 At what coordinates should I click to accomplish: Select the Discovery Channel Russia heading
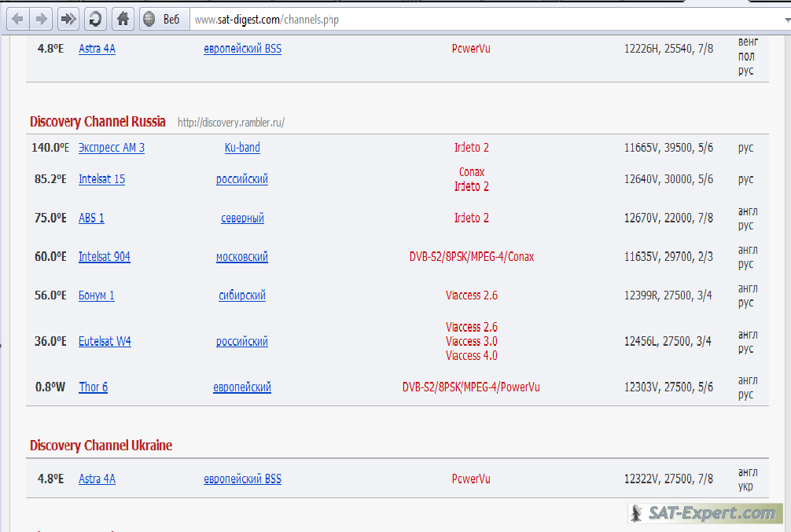[x=97, y=122]
